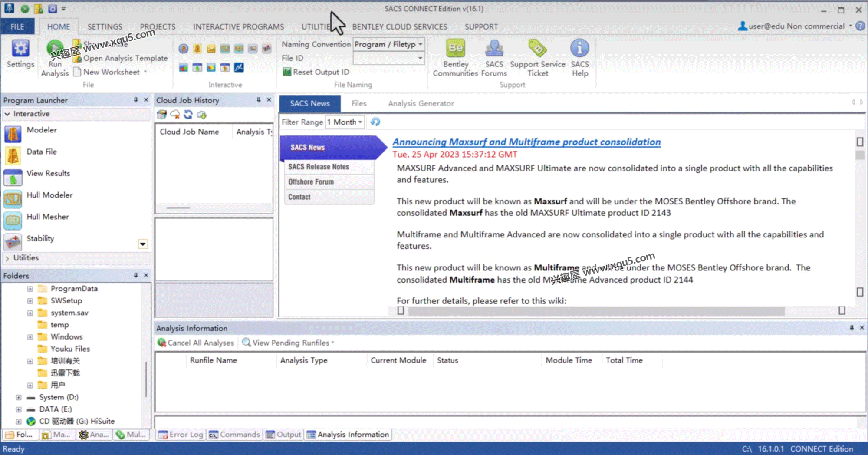Close the Folders panel
The width and height of the screenshot is (868, 455).
tap(146, 275)
